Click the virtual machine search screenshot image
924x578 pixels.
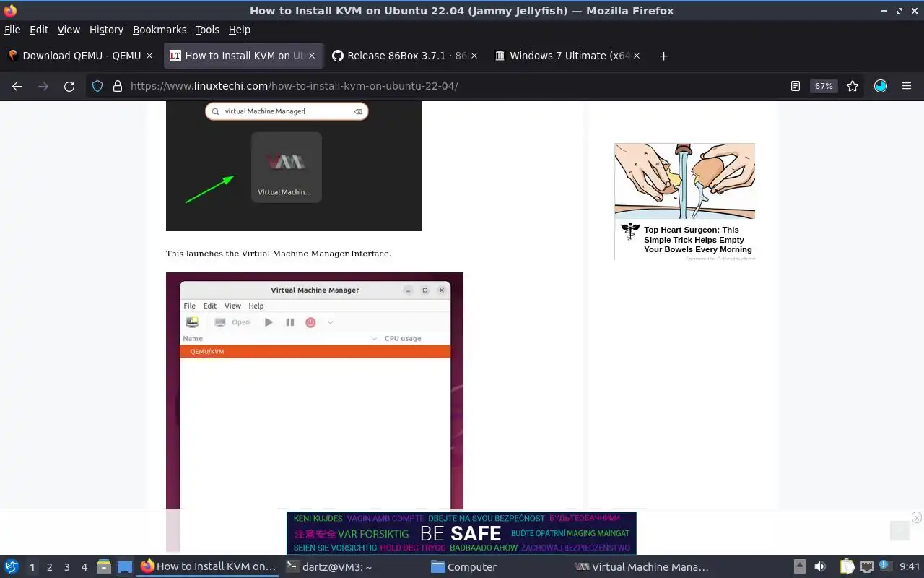click(x=294, y=166)
